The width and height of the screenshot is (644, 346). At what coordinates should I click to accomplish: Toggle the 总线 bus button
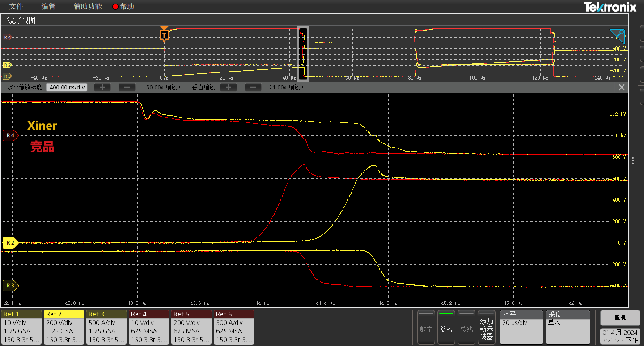tap(466, 328)
